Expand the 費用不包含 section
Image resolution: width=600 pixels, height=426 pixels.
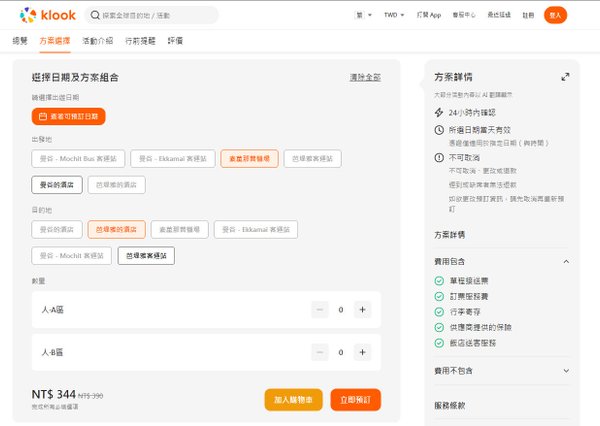(566, 371)
